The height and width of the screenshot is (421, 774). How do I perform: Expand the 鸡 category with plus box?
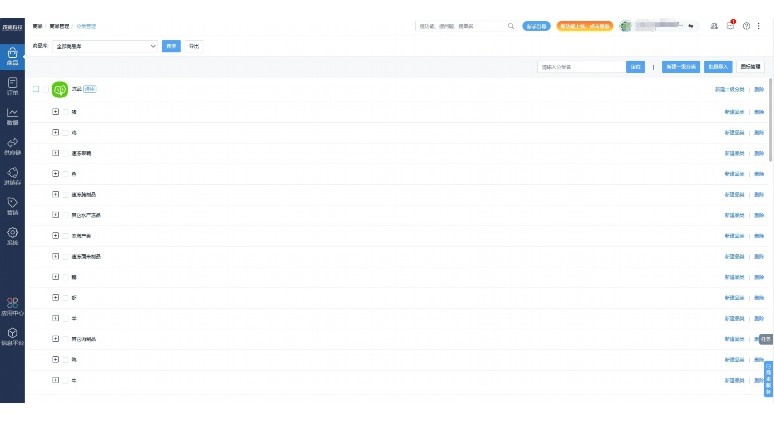point(55,132)
